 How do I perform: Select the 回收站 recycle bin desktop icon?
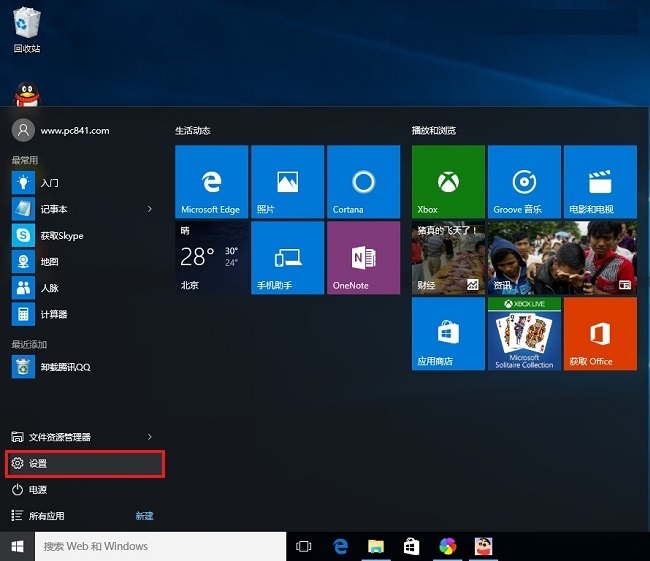click(27, 30)
